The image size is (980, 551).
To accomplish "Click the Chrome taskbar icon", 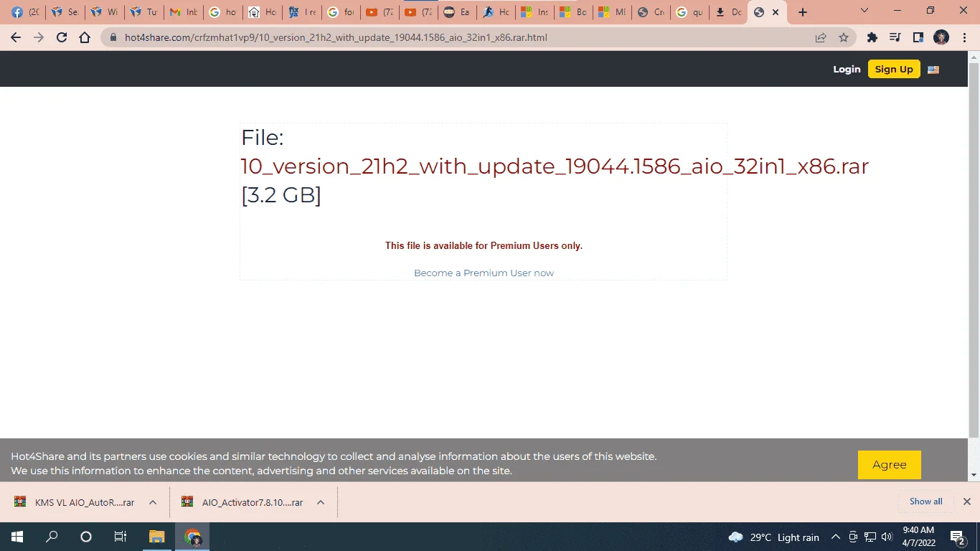I will click(192, 537).
